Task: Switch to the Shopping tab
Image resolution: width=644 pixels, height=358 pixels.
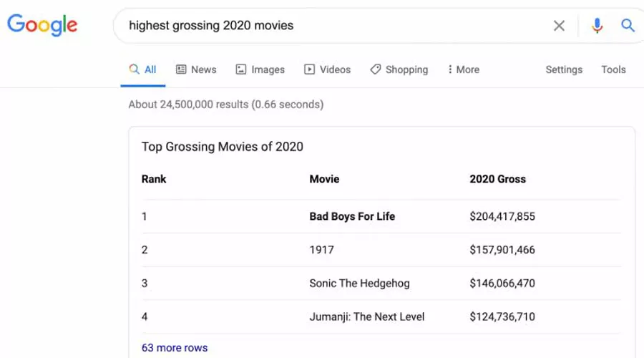Action: [406, 69]
